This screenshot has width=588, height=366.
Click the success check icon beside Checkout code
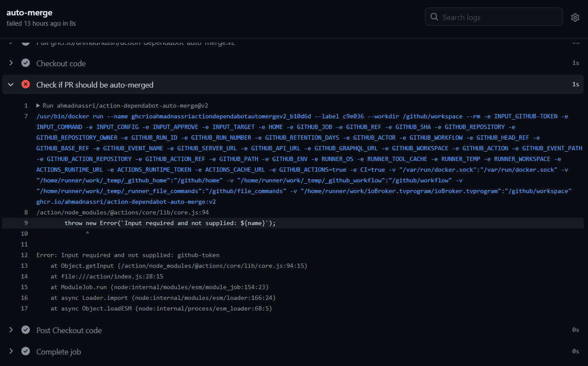point(26,63)
